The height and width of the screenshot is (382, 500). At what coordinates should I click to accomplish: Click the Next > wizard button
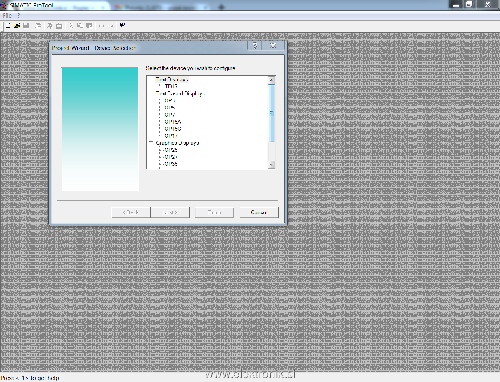coord(170,212)
